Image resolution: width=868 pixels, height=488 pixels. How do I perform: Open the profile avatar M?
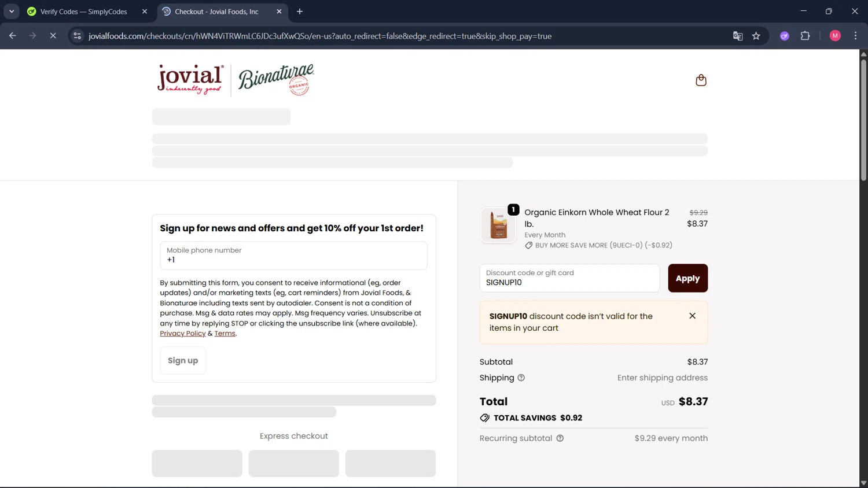tap(834, 36)
